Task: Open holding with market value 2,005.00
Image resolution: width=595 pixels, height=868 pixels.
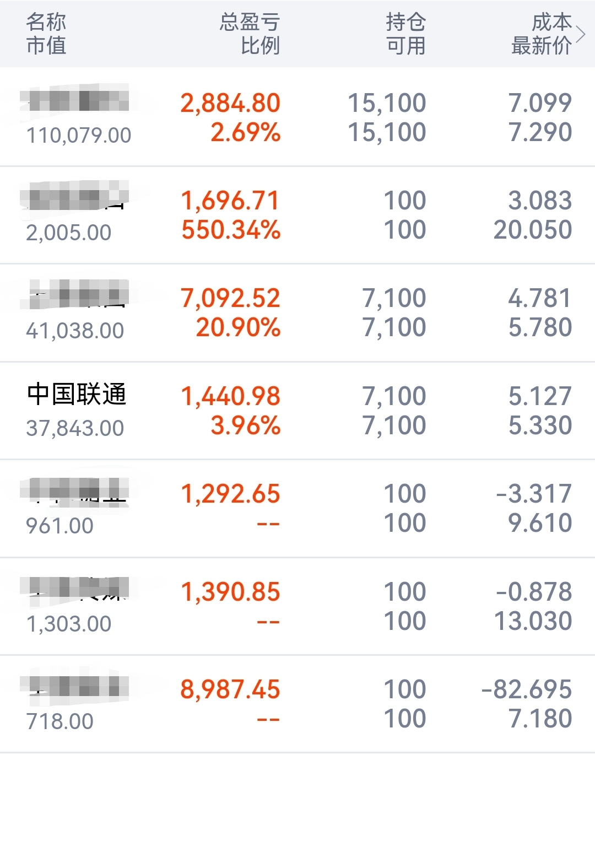Action: [x=297, y=215]
